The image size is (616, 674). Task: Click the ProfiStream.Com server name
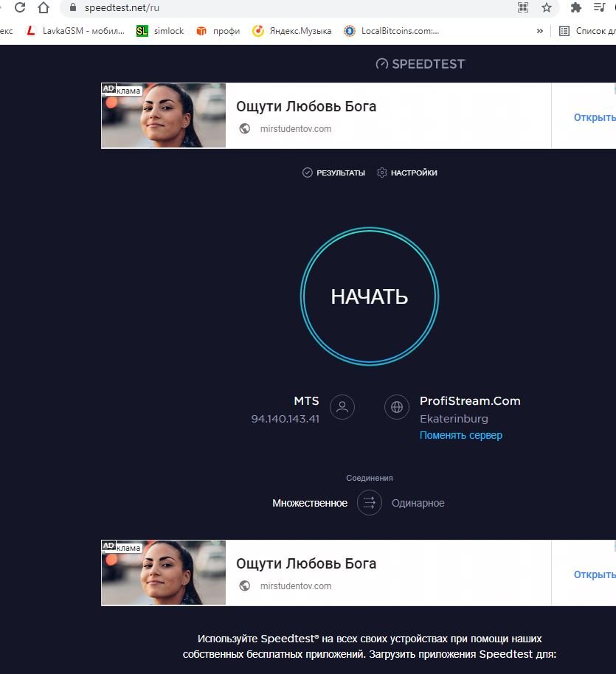click(x=470, y=401)
